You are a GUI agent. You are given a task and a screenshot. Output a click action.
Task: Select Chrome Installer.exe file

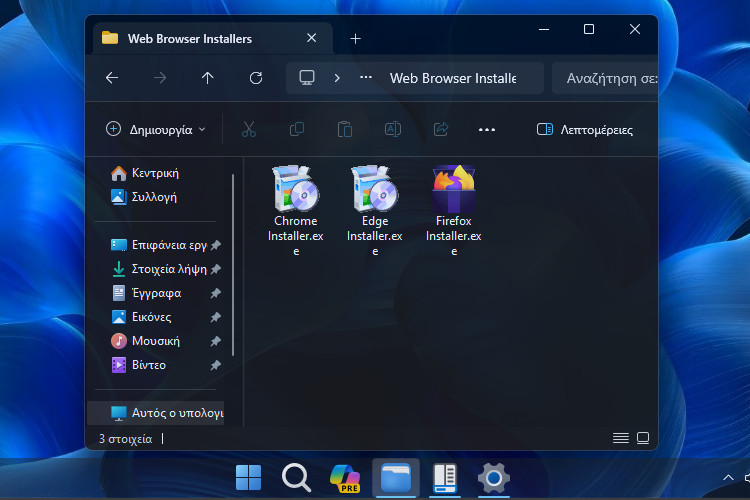click(x=296, y=211)
